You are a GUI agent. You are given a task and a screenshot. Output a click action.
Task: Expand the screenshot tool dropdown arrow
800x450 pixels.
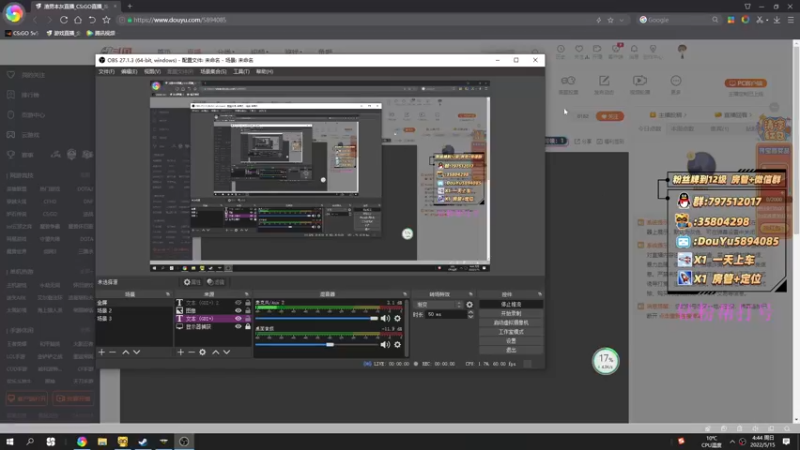coord(767,20)
